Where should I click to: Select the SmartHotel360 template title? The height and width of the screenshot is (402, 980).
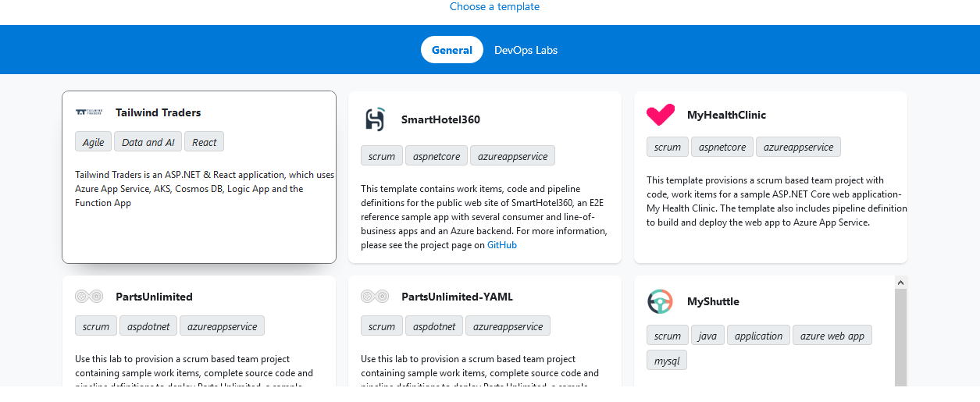[x=440, y=119]
